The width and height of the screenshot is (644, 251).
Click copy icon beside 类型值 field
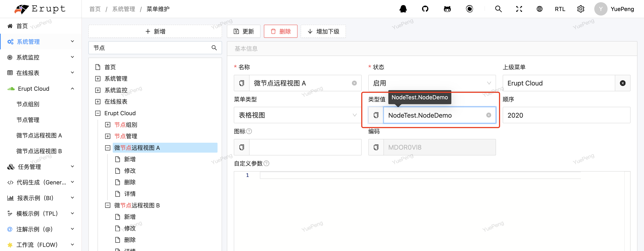pyautogui.click(x=376, y=115)
